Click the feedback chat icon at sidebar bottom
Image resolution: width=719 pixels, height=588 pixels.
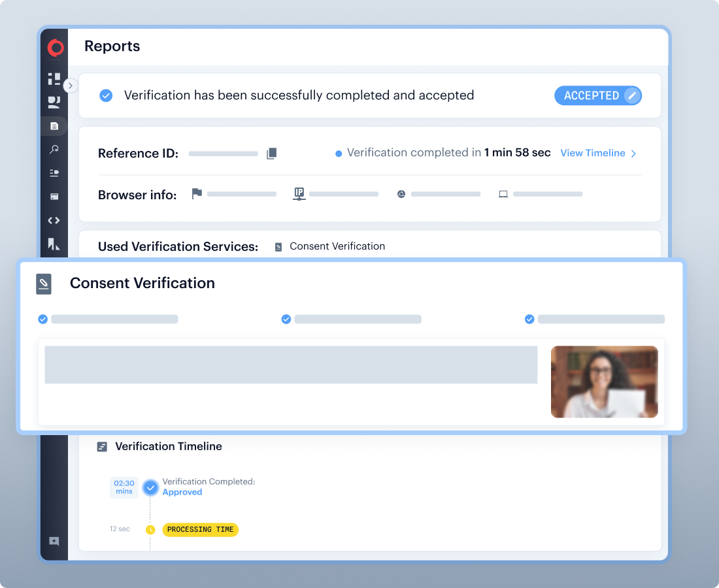coord(54,541)
